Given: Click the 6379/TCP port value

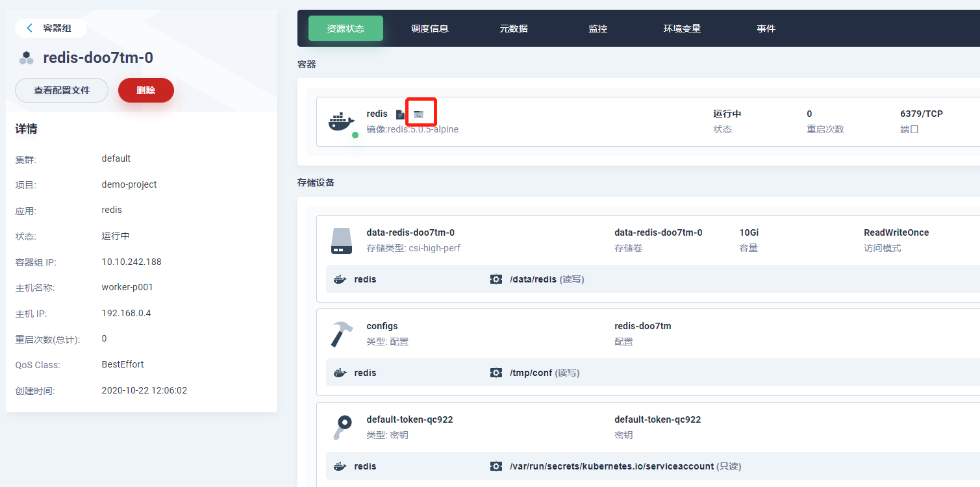Looking at the screenshot, I should pos(922,114).
